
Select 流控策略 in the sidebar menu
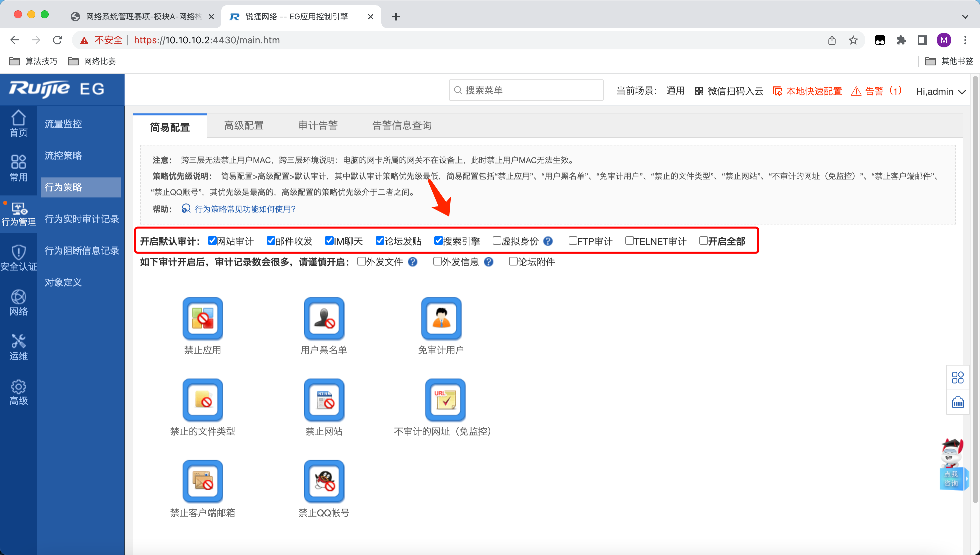coord(63,155)
